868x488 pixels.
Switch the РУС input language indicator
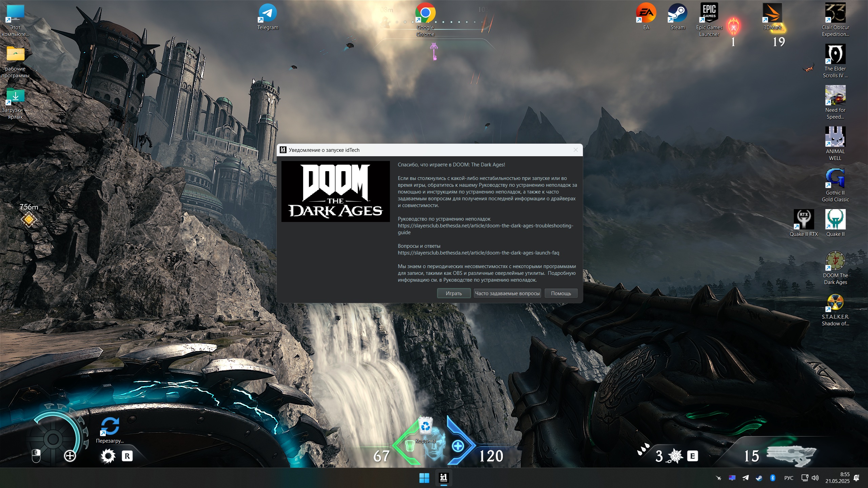[789, 478]
